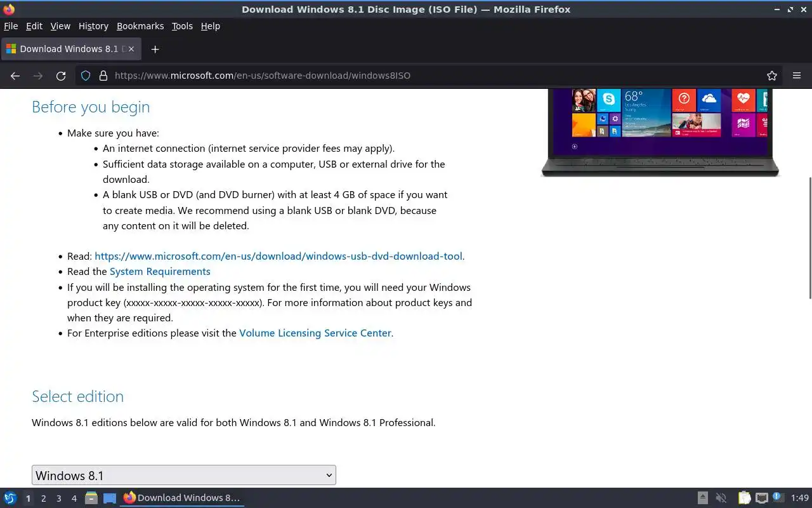Image resolution: width=812 pixels, height=508 pixels.
Task: Open the System Requirements link
Action: [160, 272]
